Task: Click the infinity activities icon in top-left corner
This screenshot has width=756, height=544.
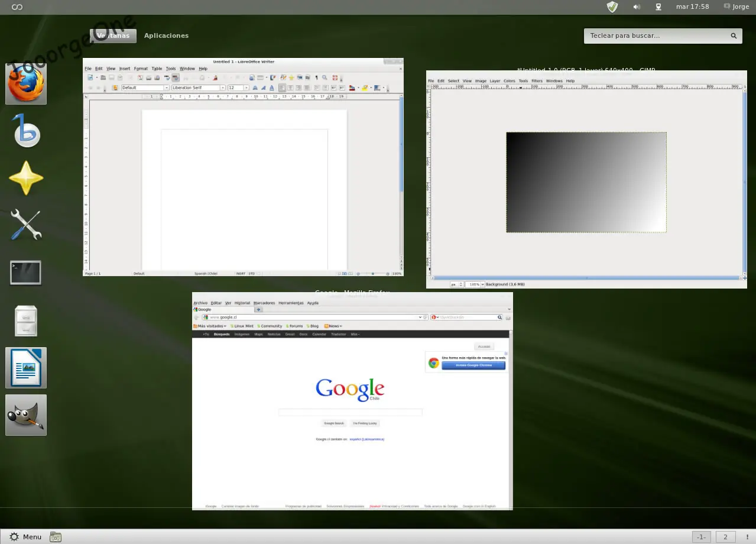Action: point(17,7)
